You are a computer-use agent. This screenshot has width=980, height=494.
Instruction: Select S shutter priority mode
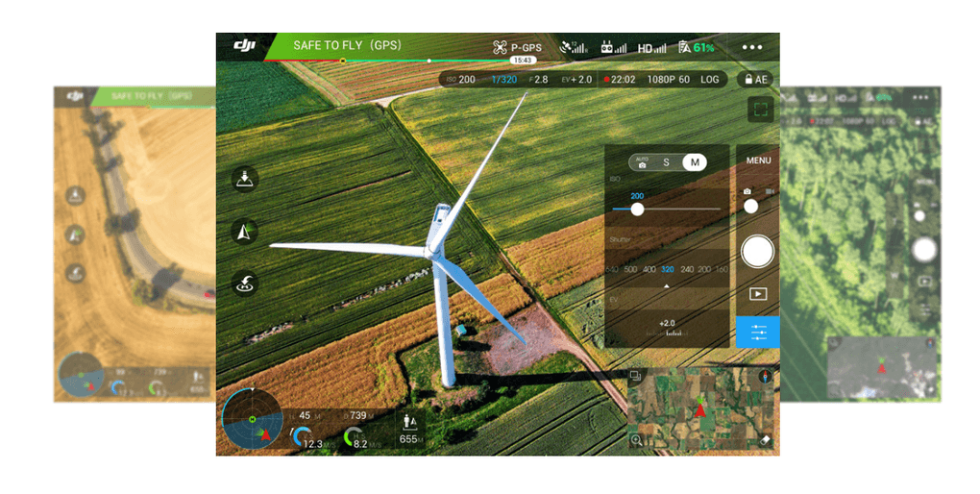click(667, 162)
